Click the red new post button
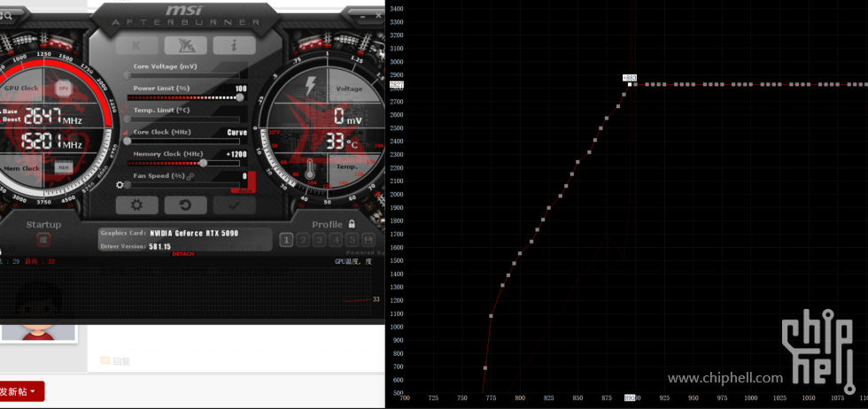The height and width of the screenshot is (409, 868). (x=20, y=391)
